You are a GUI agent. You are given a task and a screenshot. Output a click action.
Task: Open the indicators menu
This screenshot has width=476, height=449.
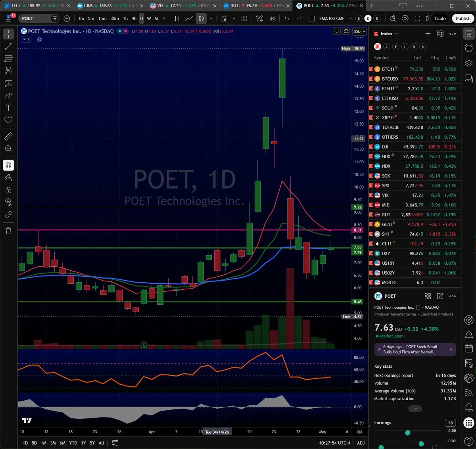[225, 19]
